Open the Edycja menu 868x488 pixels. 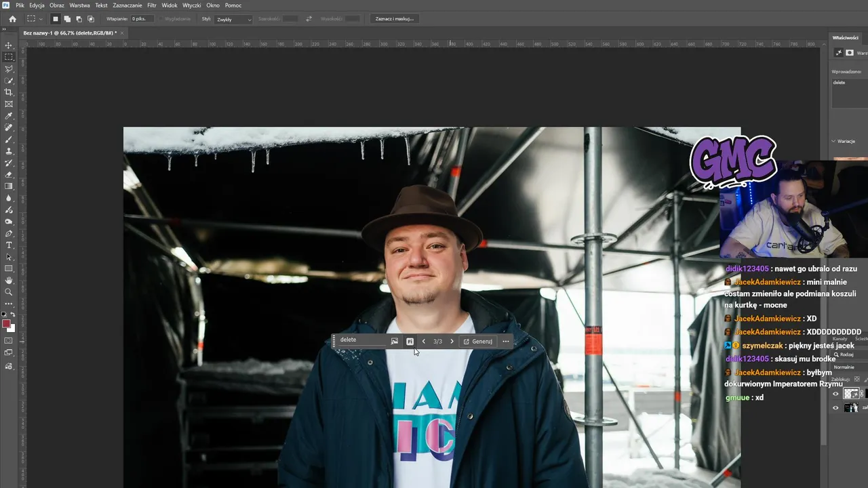37,5
